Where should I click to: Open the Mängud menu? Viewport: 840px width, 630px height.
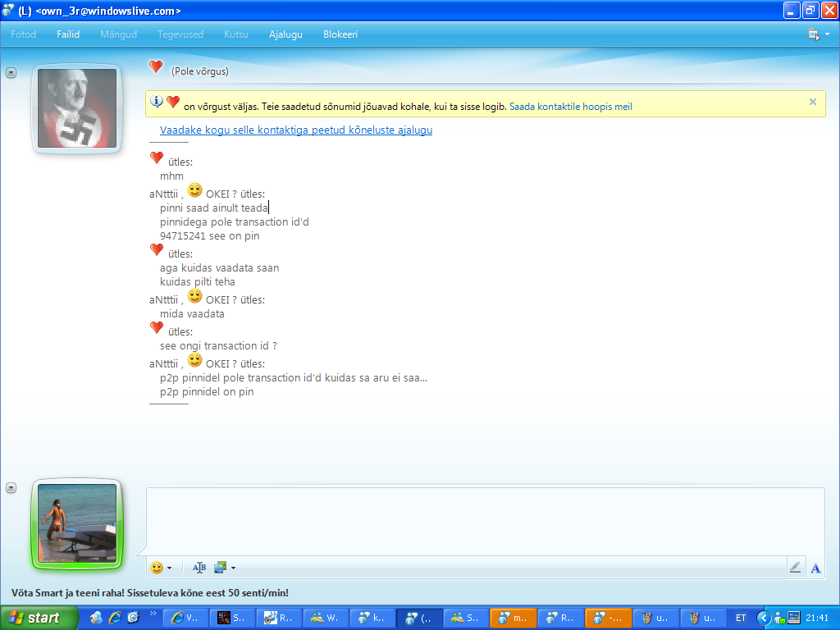pyautogui.click(x=118, y=34)
